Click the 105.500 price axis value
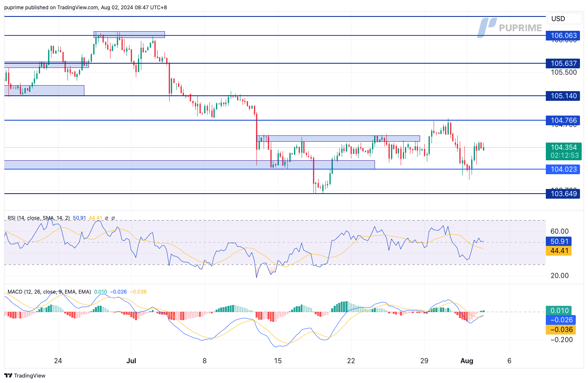 click(x=564, y=73)
